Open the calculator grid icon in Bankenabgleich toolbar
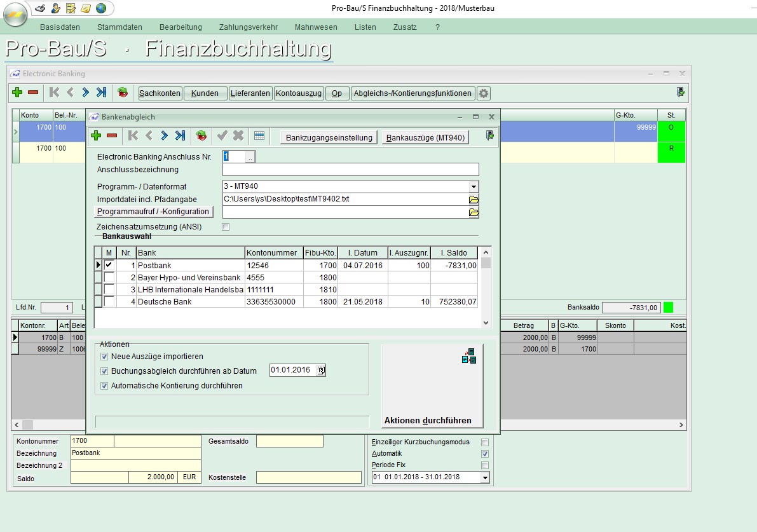The width and height of the screenshot is (757, 532). 259,135
